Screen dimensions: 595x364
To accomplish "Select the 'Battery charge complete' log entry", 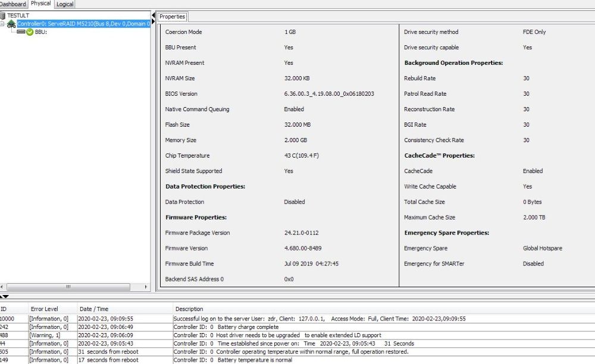I will coord(297,327).
